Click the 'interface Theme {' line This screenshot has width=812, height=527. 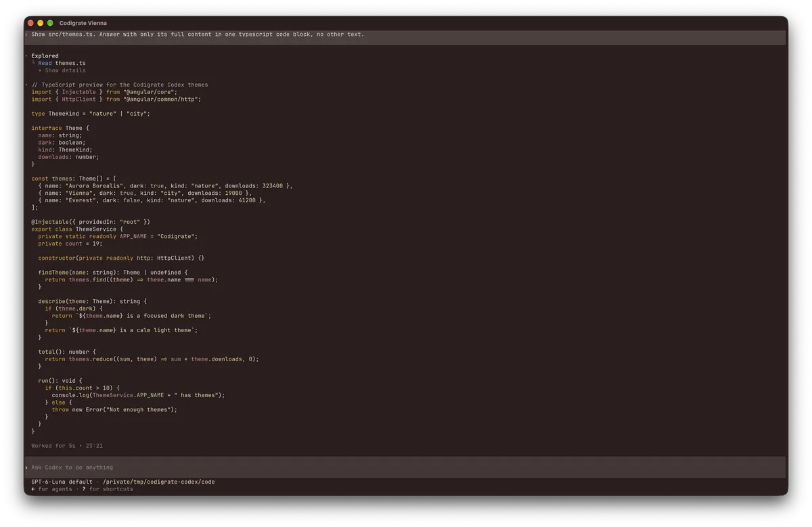tap(60, 129)
